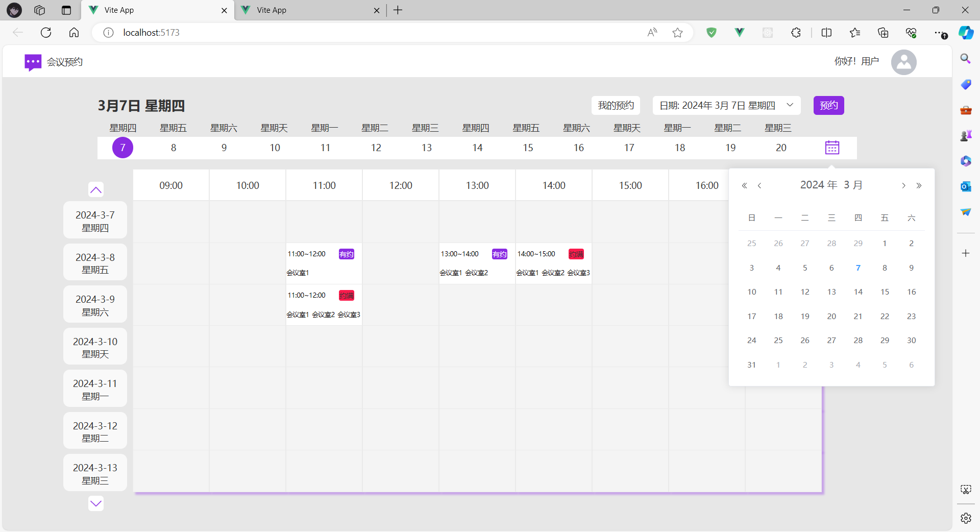
Task: Select the highlighted day 7 circle
Action: pyautogui.click(x=122, y=148)
